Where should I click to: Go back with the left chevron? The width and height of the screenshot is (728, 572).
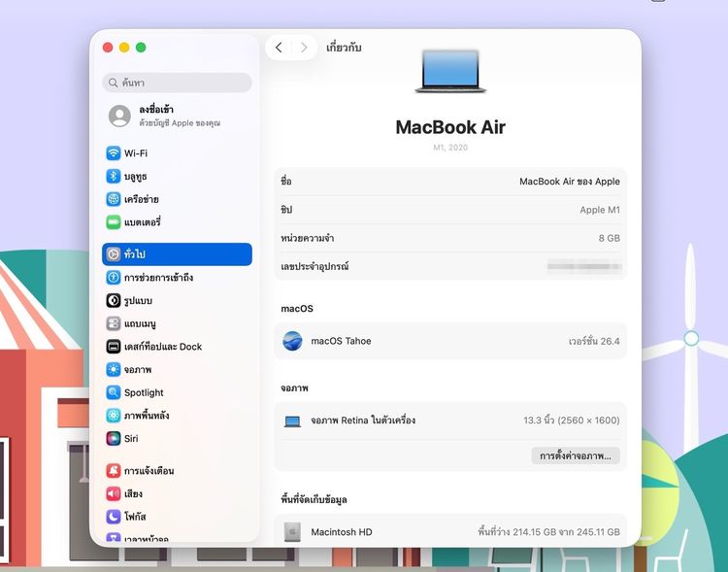click(x=279, y=48)
